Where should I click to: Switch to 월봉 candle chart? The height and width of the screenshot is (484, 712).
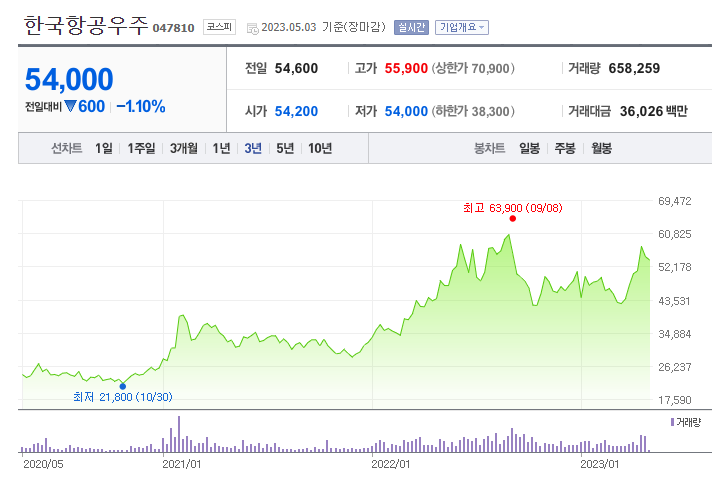[x=602, y=148]
